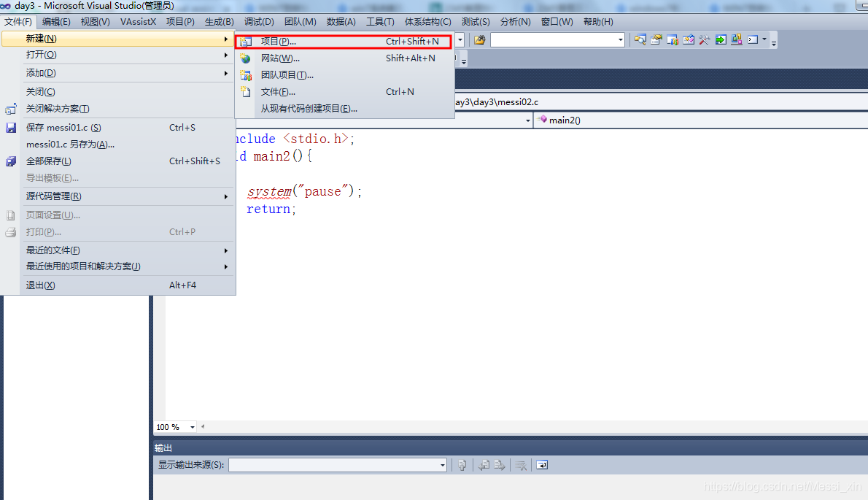Choose 关闭解决方案(T) in the File menu
This screenshot has height=500, width=868.
118,109
